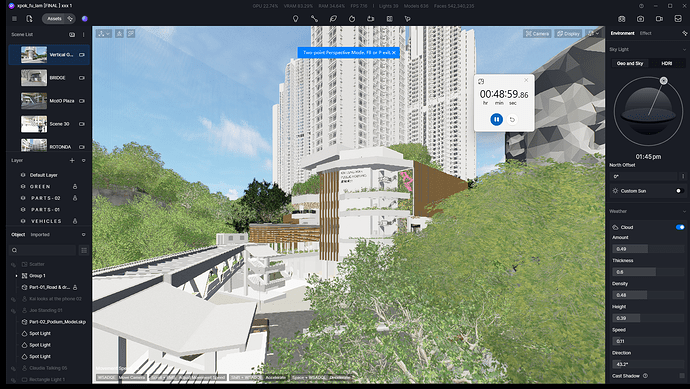Click the North Offset value field
The height and width of the screenshot is (389, 690).
tap(645, 176)
